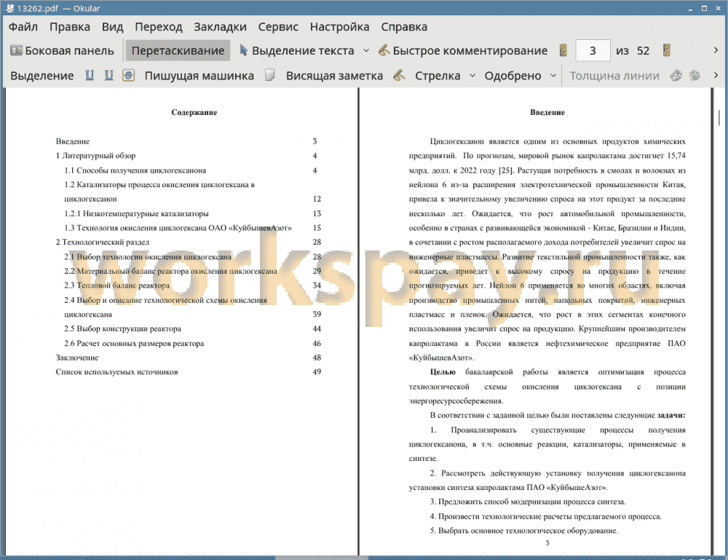Click the Введение heading on right page

(x=547, y=112)
